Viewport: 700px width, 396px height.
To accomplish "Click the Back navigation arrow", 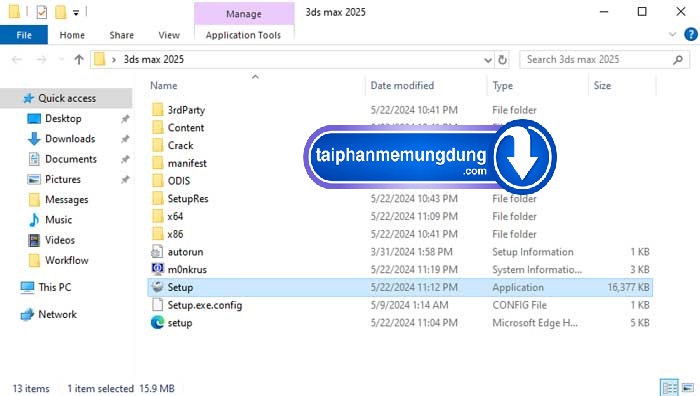I will coord(17,59).
